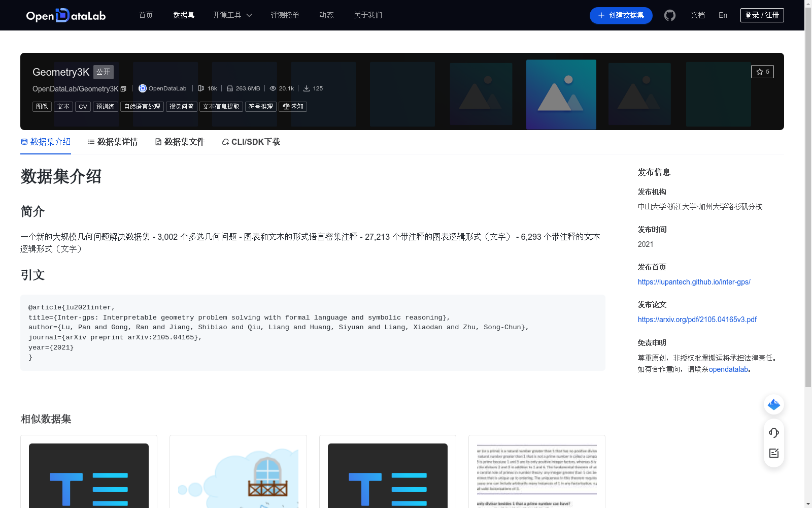This screenshot has width=812, height=508.
Task: Open the arxiv.org paper PDF link
Action: click(697, 320)
